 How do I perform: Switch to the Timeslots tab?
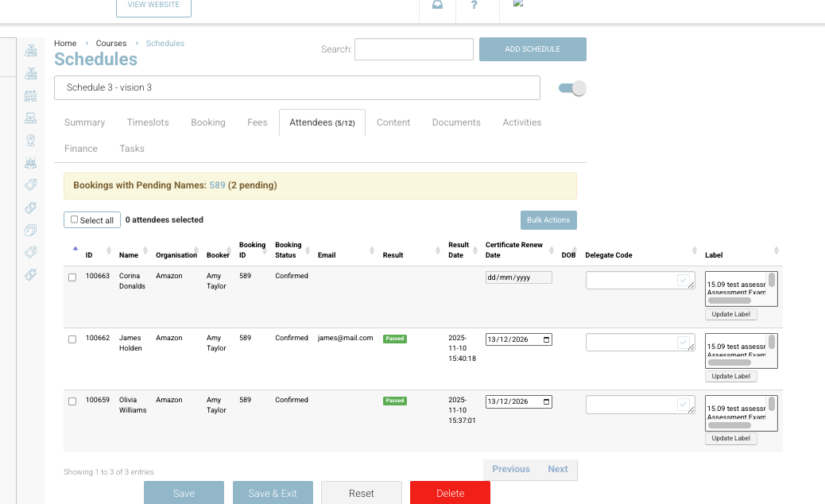click(147, 122)
